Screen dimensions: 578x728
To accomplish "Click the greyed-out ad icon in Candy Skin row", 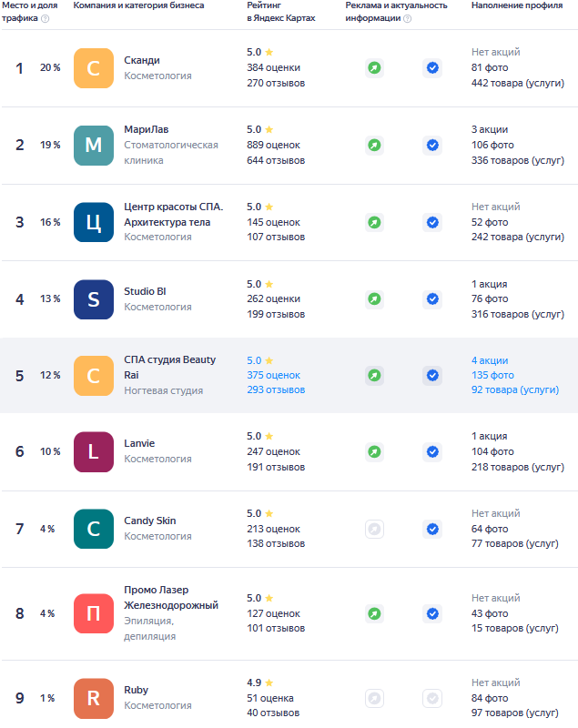I will point(374,529).
